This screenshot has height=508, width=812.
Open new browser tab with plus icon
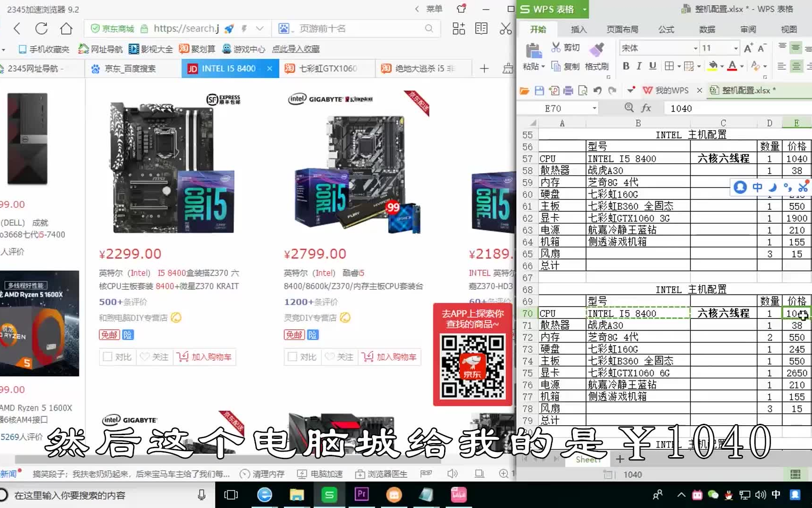tap(484, 69)
